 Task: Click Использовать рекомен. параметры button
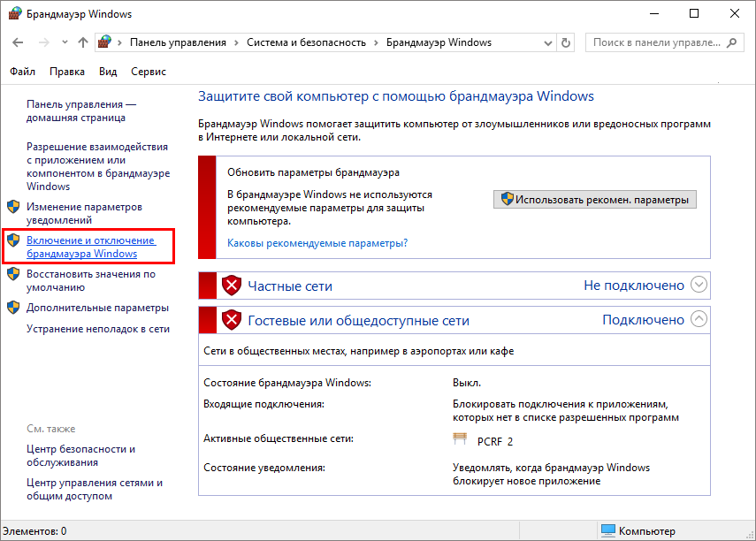(x=594, y=199)
